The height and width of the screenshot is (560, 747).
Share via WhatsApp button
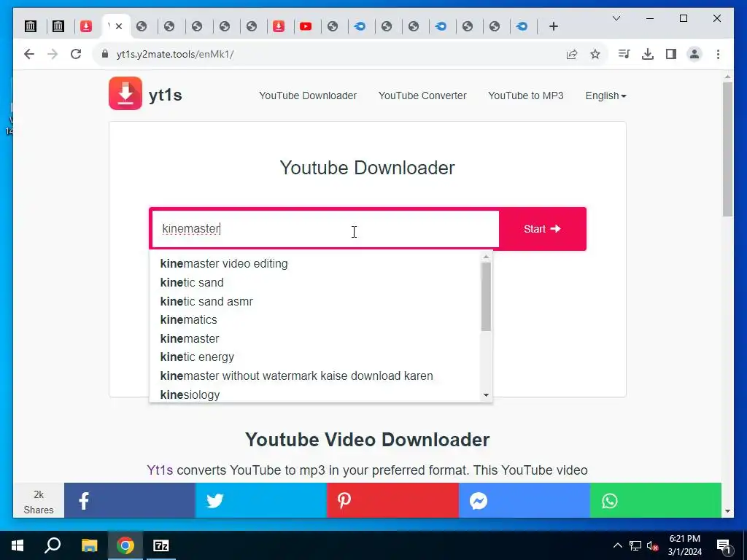[x=656, y=500]
